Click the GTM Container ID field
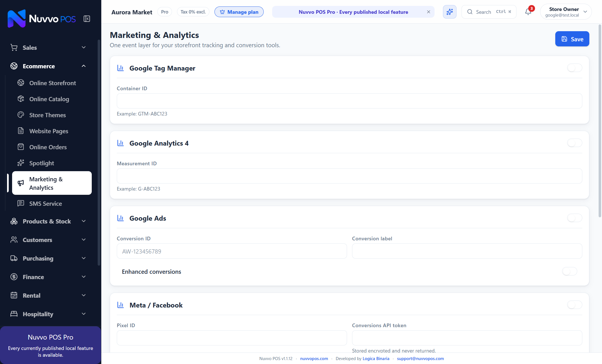Image resolution: width=602 pixels, height=364 pixels. [x=349, y=101]
